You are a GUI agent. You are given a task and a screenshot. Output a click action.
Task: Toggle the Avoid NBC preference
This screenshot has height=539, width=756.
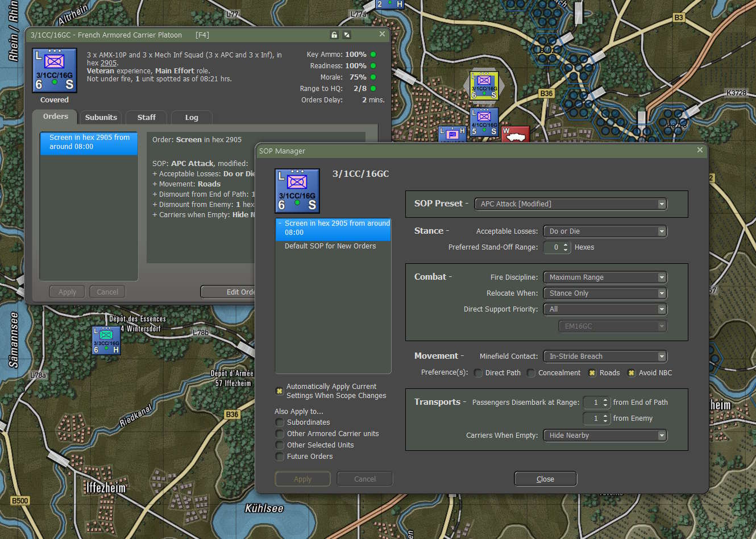(x=631, y=373)
